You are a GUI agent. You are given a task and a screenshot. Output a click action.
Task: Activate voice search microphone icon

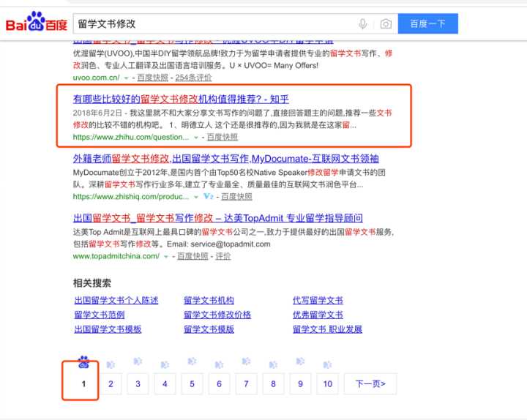[x=362, y=24]
